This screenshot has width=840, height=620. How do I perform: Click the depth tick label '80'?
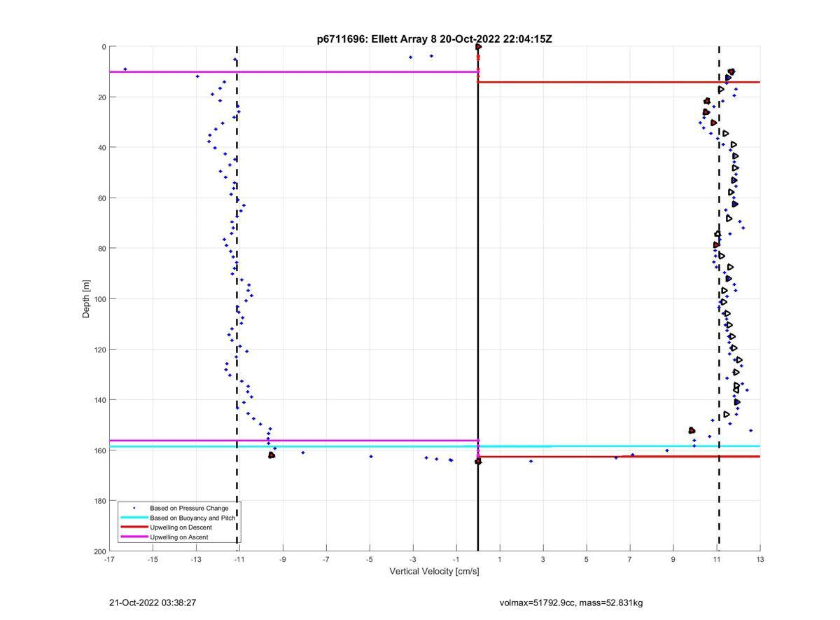(x=101, y=249)
